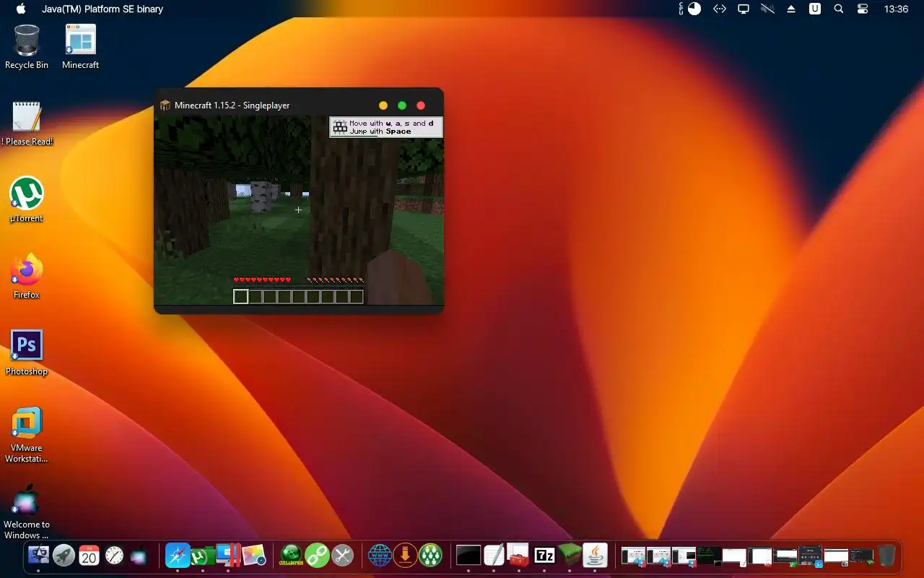
Task: Open the Minecraft desktop shortcut
Action: (x=80, y=46)
